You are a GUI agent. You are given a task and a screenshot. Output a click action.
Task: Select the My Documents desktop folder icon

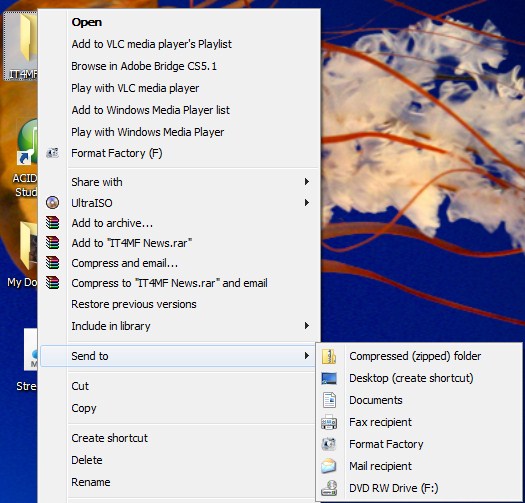tap(23, 255)
